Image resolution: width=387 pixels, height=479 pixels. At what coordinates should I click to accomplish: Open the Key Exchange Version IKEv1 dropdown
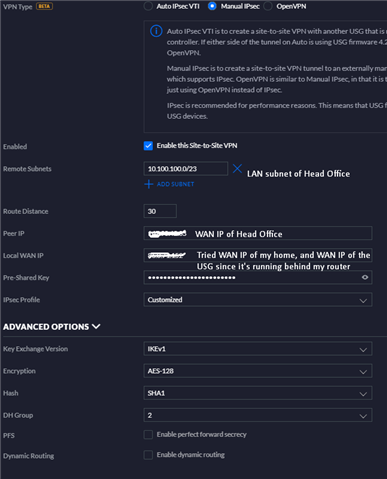(258, 349)
